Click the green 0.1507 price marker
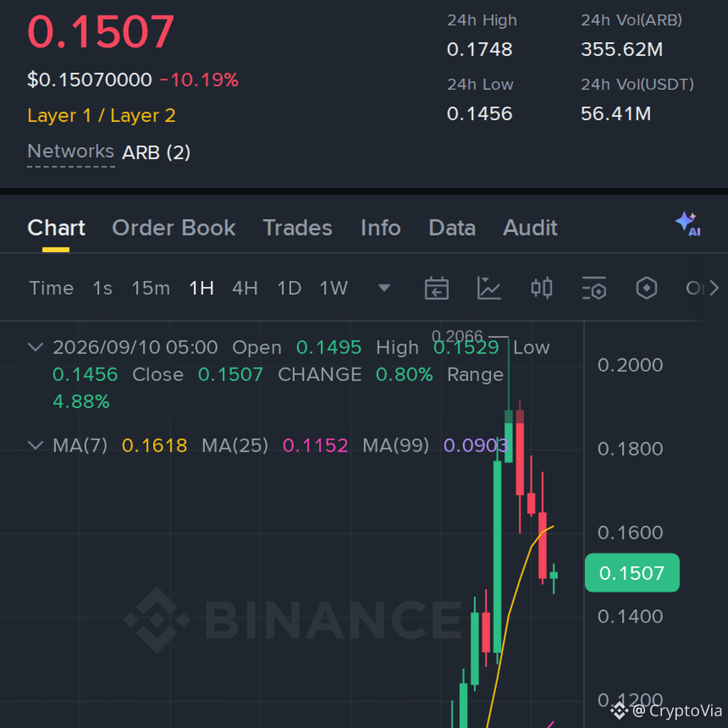This screenshot has width=728, height=728. pos(632,572)
